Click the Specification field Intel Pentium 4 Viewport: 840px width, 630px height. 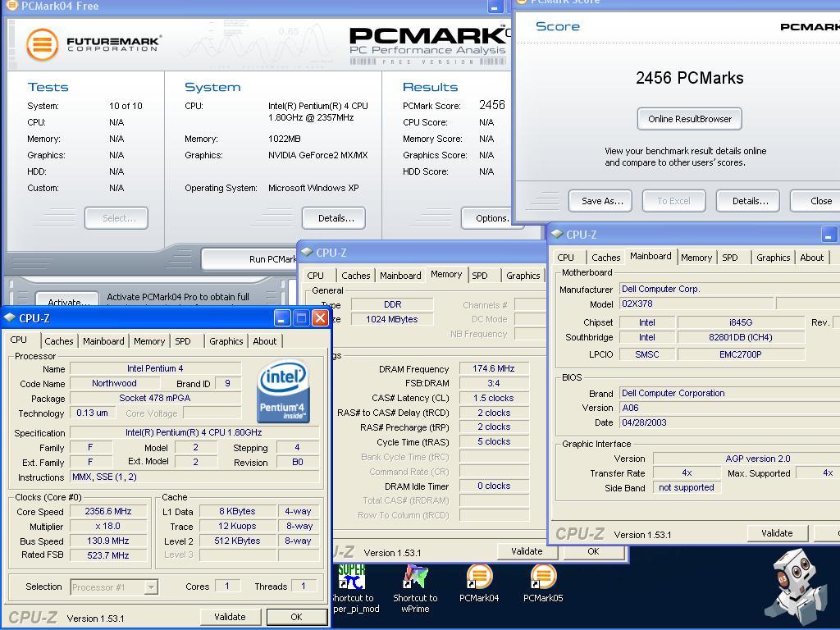coord(194,432)
